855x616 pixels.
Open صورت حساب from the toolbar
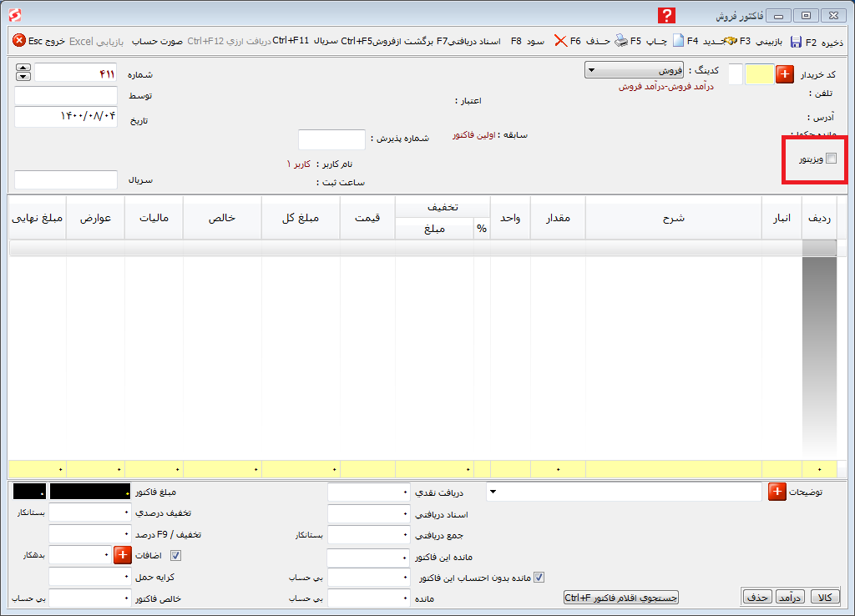157,42
